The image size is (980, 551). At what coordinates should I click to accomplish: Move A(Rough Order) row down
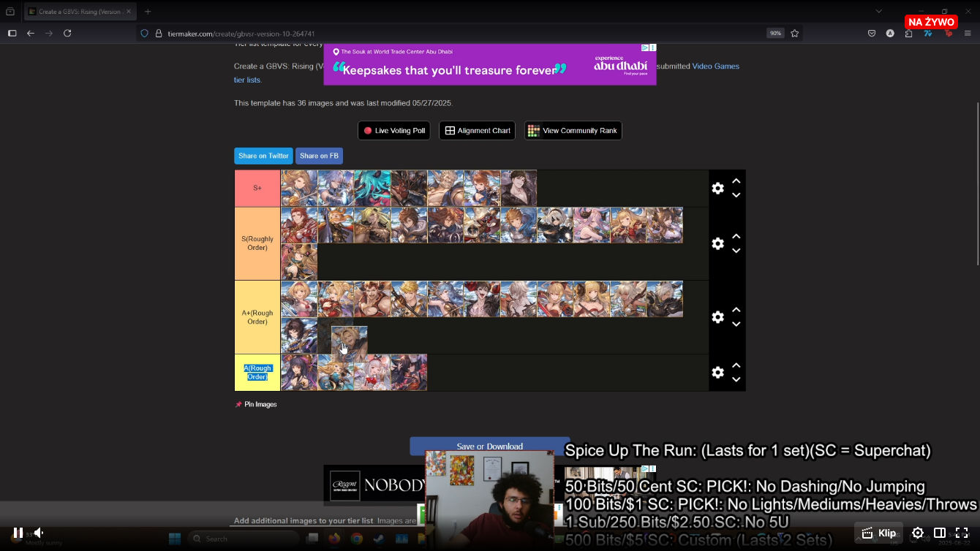736,379
